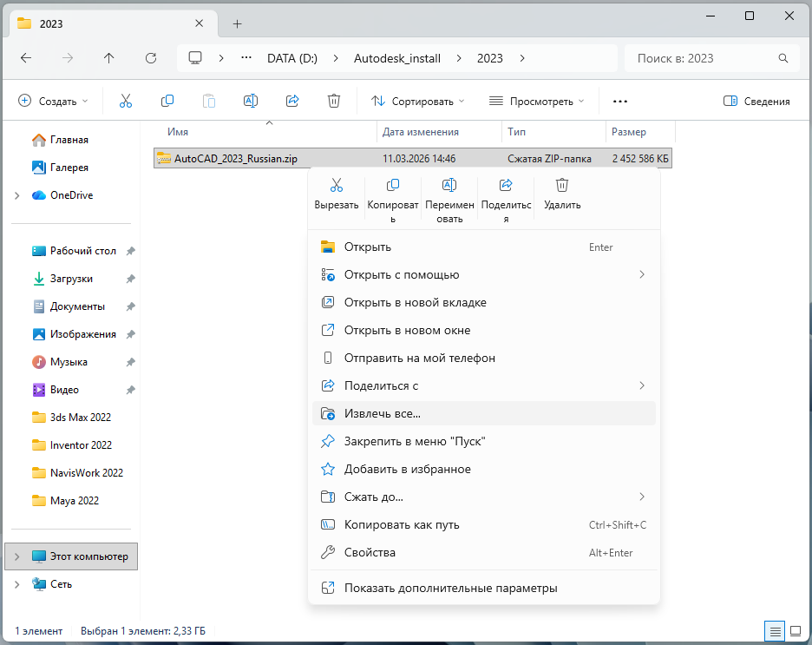The image size is (812, 645).
Task: Expand OneDrive in the sidebar
Action: pos(17,195)
